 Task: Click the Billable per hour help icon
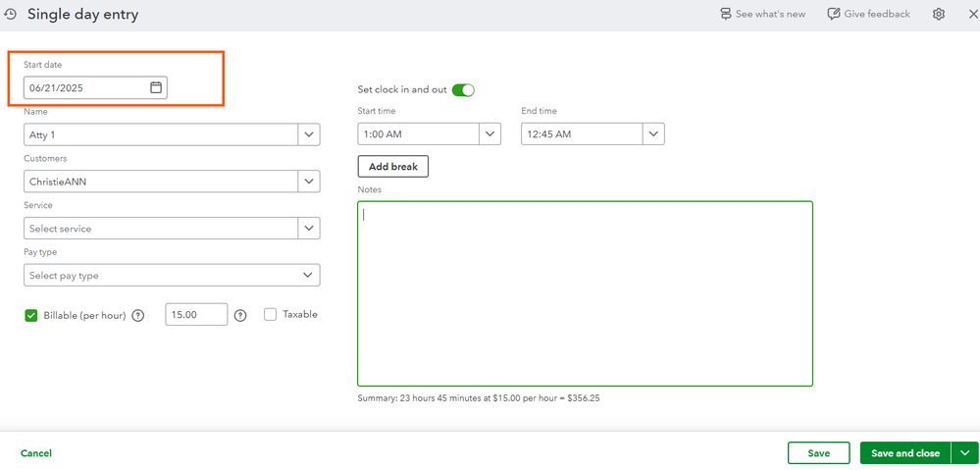[138, 315]
